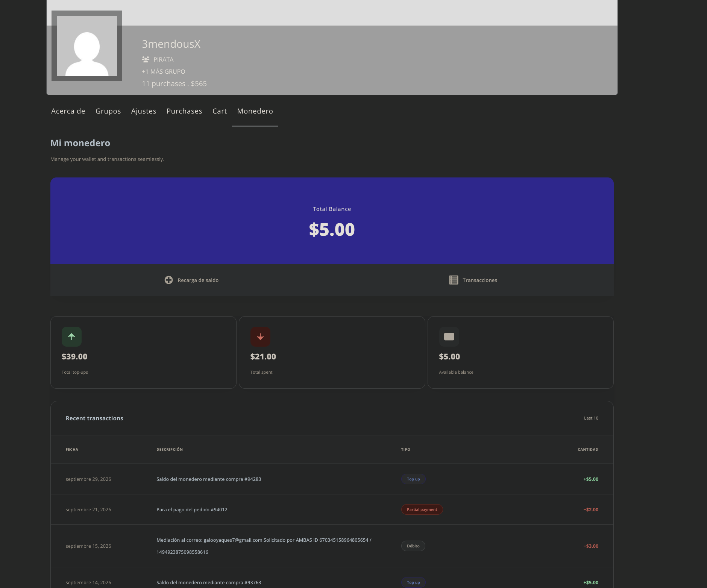Click the CANTIDAD column header
707x588 pixels.
pos(588,449)
